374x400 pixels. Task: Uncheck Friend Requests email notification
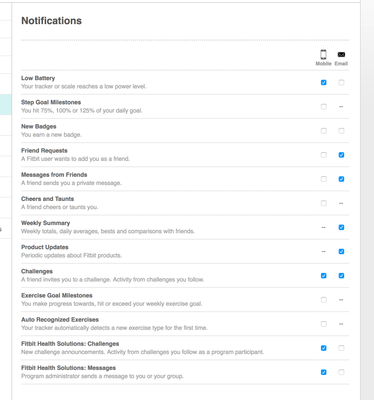pyautogui.click(x=341, y=155)
